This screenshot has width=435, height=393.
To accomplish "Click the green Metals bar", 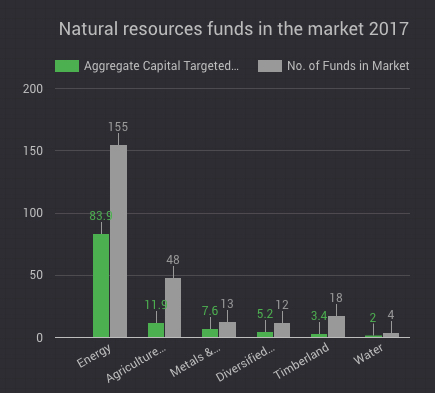I will 210,333.
